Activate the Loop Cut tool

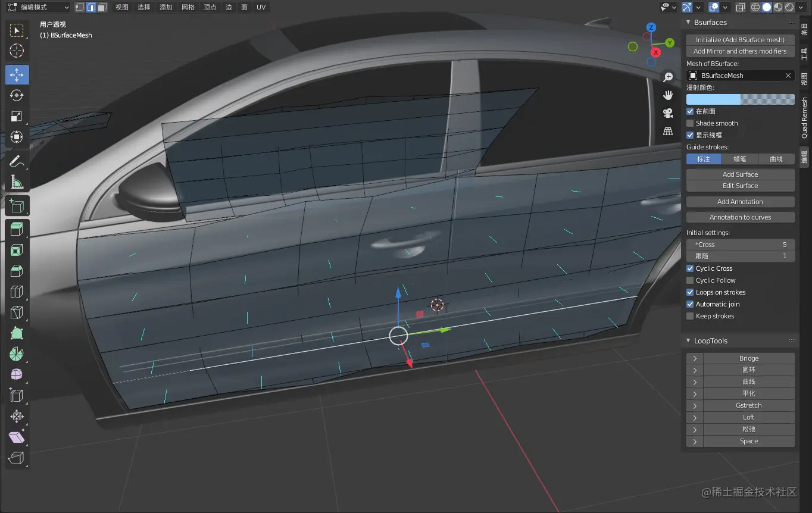[x=17, y=292]
